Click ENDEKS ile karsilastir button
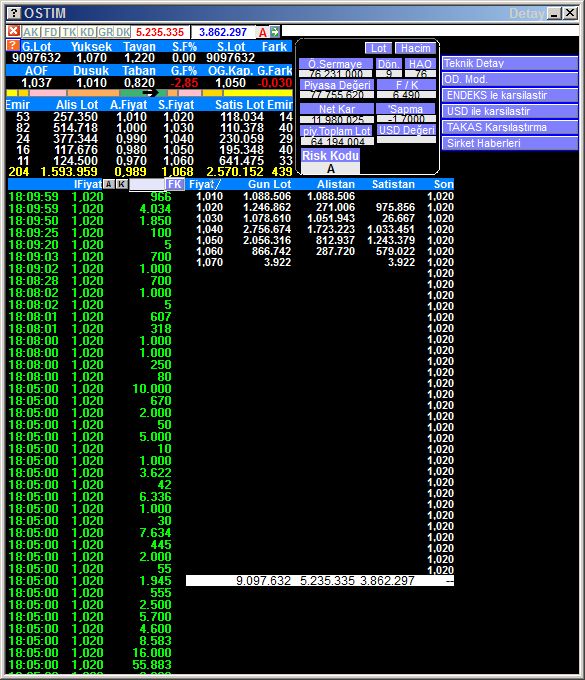Image resolution: width=585 pixels, height=680 pixels. coord(510,95)
